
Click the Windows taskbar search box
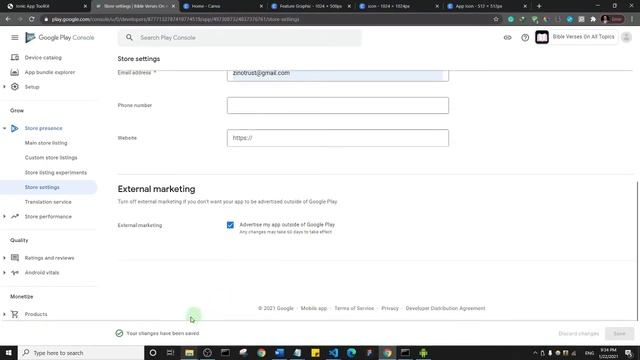[x=81, y=353]
